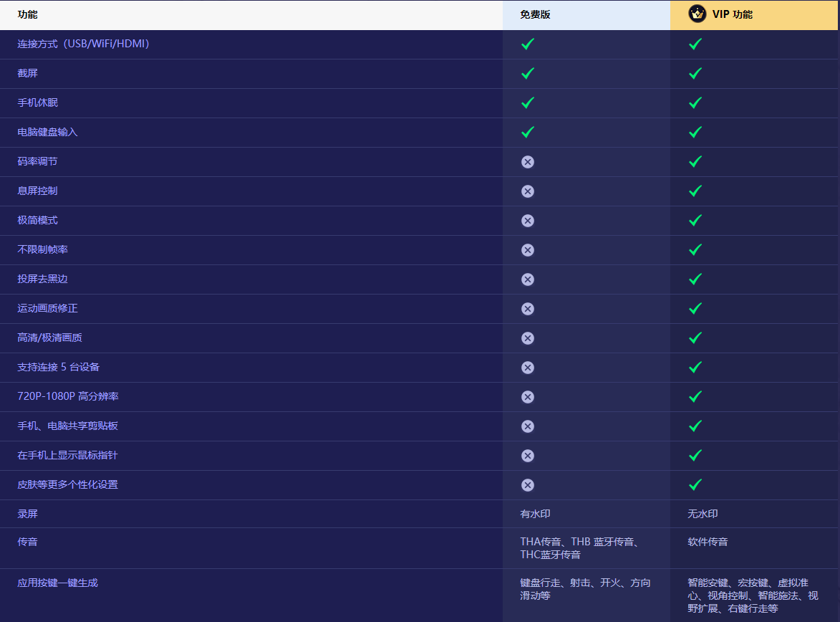Toggle the 手机休眠 checkmark
Image resolution: width=840 pixels, height=622 pixels.
coord(528,102)
